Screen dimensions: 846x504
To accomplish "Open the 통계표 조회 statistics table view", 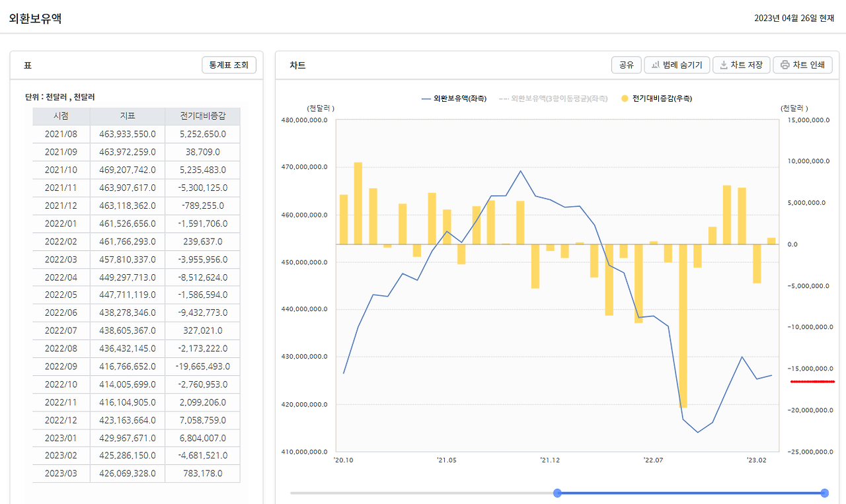I will coord(229,65).
